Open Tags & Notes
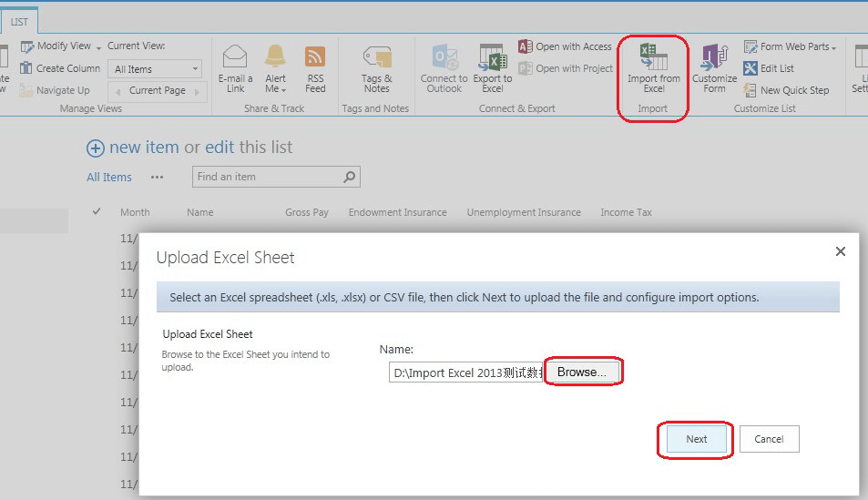The width and height of the screenshot is (868, 500). [377, 68]
